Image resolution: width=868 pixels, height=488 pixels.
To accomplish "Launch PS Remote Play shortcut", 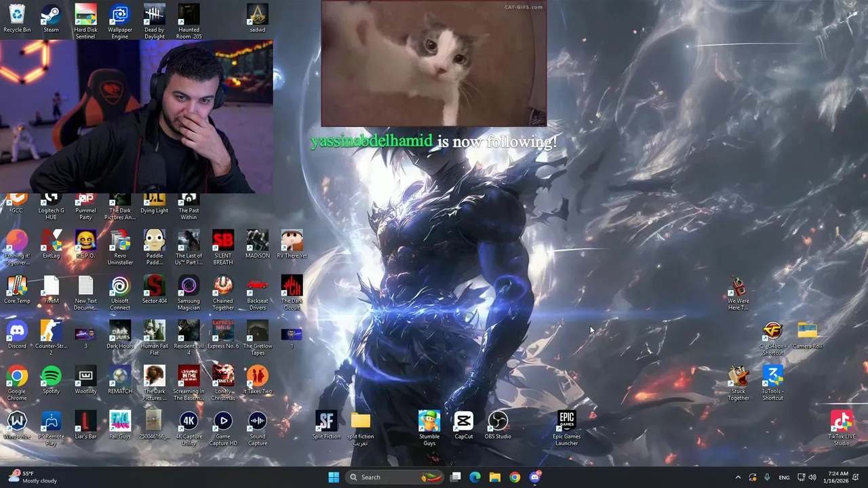I will (51, 428).
